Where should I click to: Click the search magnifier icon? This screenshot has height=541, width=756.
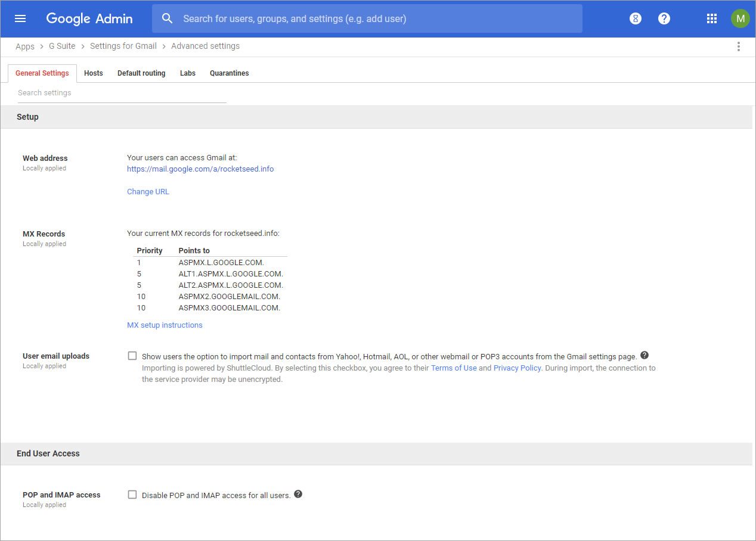coord(168,18)
